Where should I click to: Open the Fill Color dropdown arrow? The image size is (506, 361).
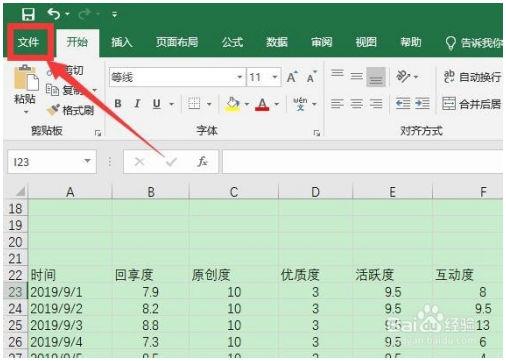(x=247, y=104)
